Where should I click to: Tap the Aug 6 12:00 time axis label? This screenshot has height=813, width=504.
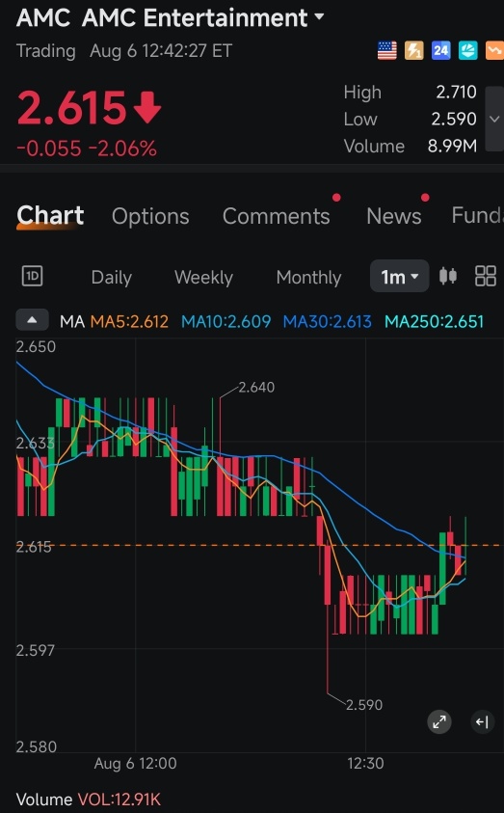(x=135, y=763)
